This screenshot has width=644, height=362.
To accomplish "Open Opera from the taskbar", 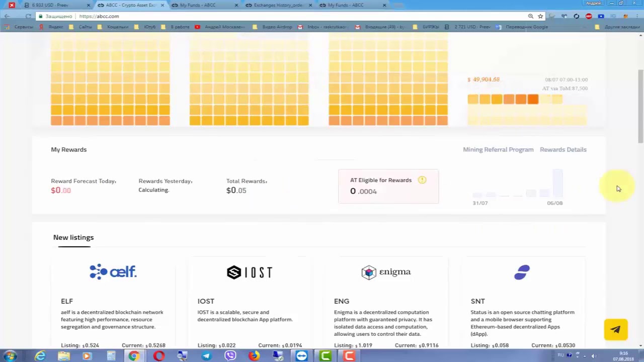I will [x=159, y=356].
